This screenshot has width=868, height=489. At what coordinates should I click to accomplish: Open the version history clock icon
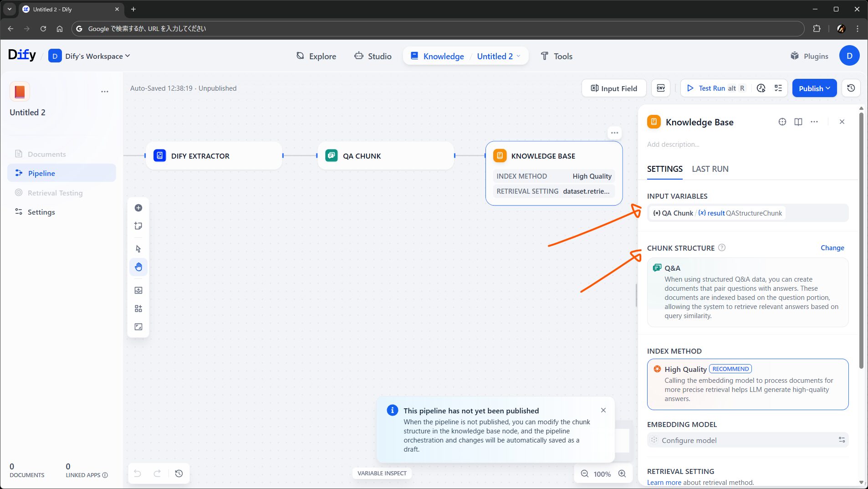[851, 88]
